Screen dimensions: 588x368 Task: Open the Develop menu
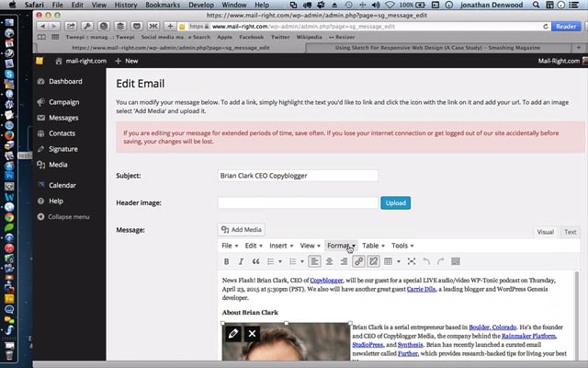coord(201,5)
